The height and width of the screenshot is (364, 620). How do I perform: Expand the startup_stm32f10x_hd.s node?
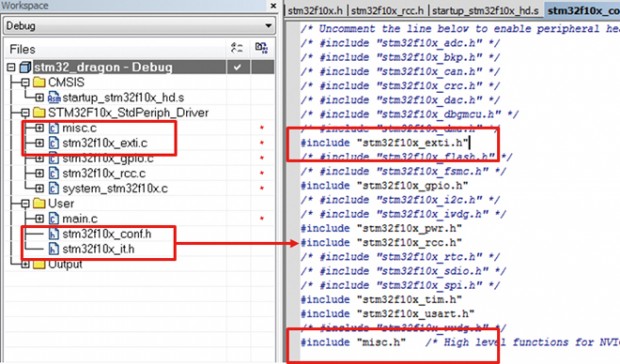(x=39, y=98)
